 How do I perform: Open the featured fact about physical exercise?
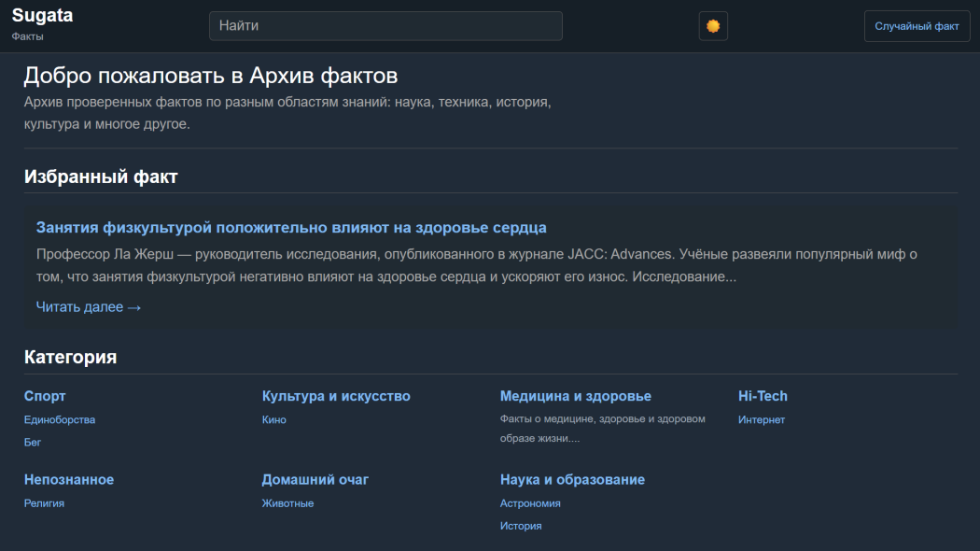point(291,228)
